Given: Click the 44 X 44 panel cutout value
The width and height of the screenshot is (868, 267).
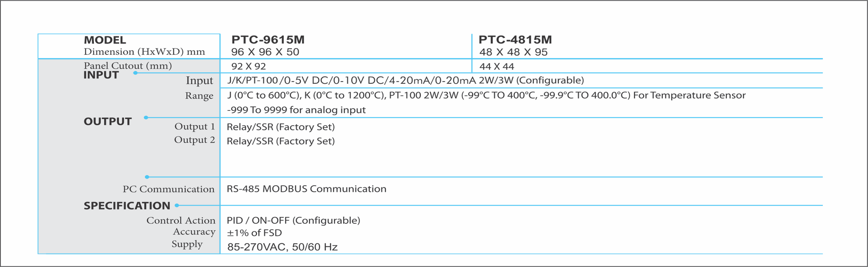Looking at the screenshot, I should pyautogui.click(x=497, y=66).
